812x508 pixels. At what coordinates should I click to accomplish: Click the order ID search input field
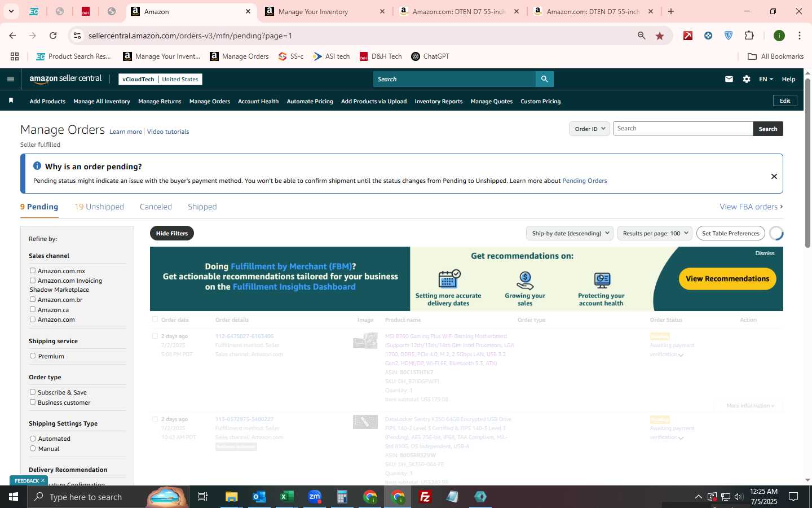[x=683, y=129]
